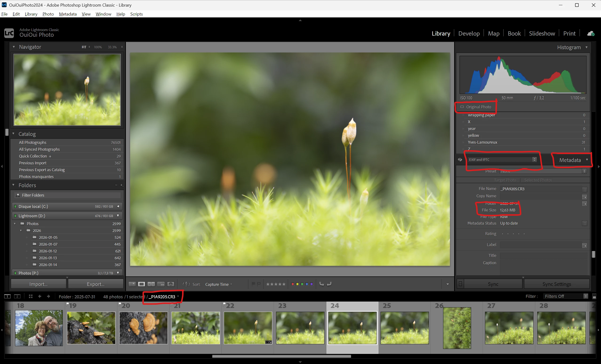Open Survey view icon
The width and height of the screenshot is (601, 364).
point(161,284)
